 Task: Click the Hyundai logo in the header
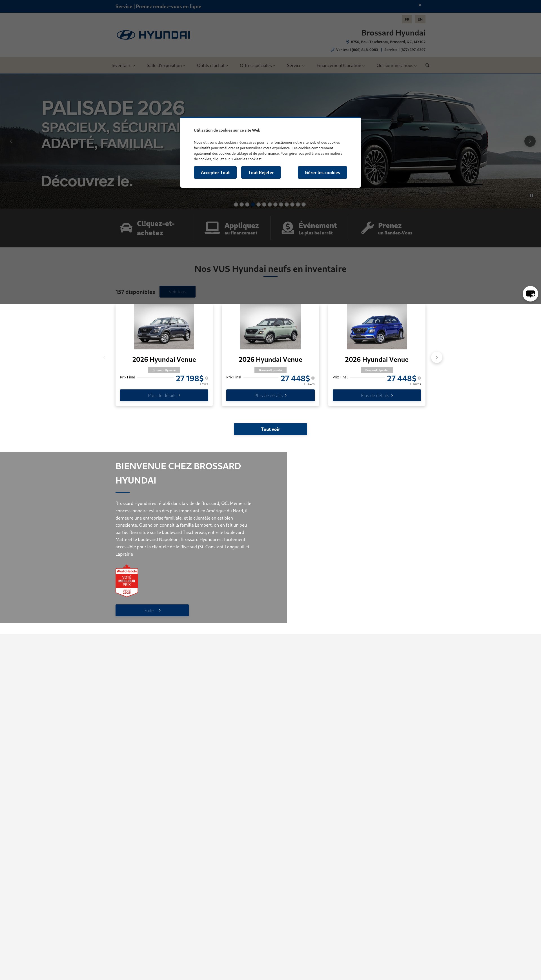pyautogui.click(x=153, y=35)
